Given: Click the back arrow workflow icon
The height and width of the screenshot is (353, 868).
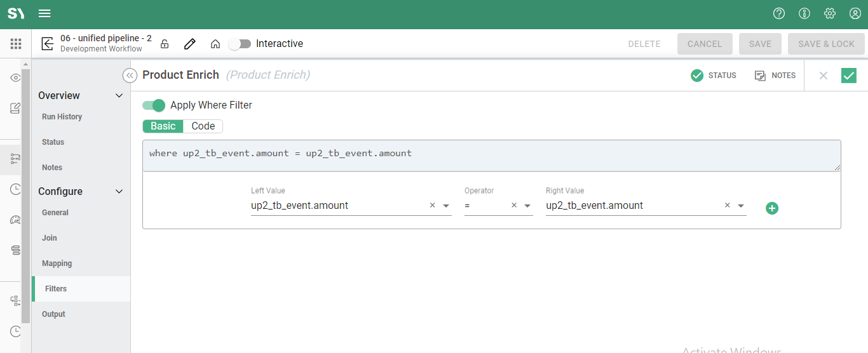Looking at the screenshot, I should click(47, 44).
